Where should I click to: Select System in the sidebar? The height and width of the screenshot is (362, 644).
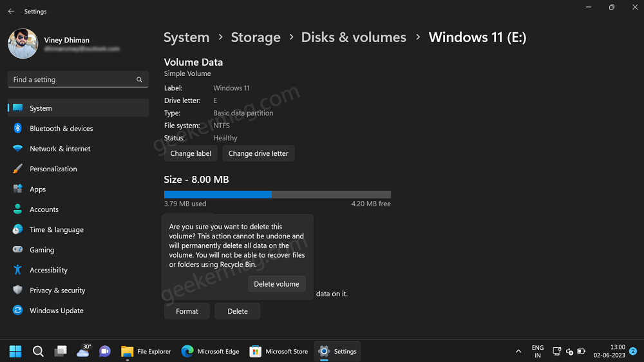click(x=78, y=108)
